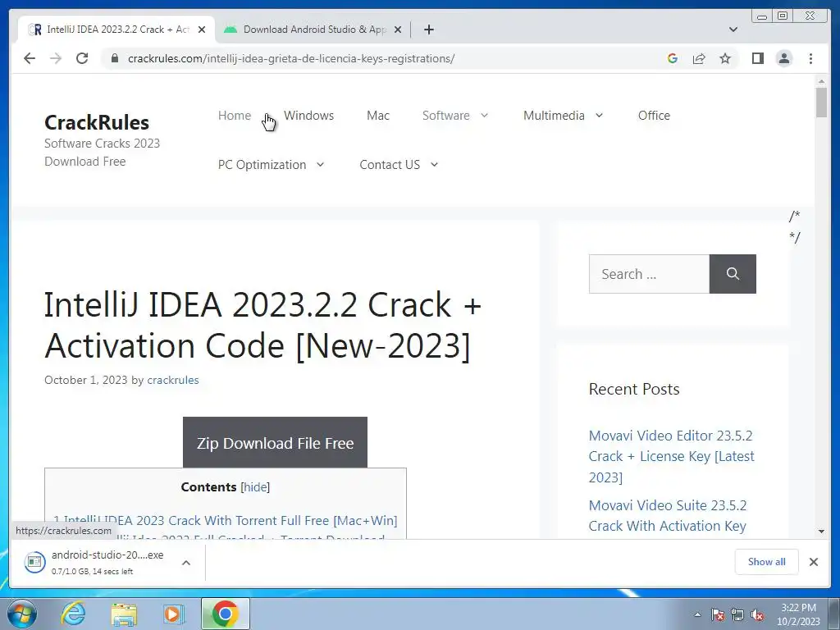
Task: Expand the android-studio download options caret
Action: pos(186,563)
